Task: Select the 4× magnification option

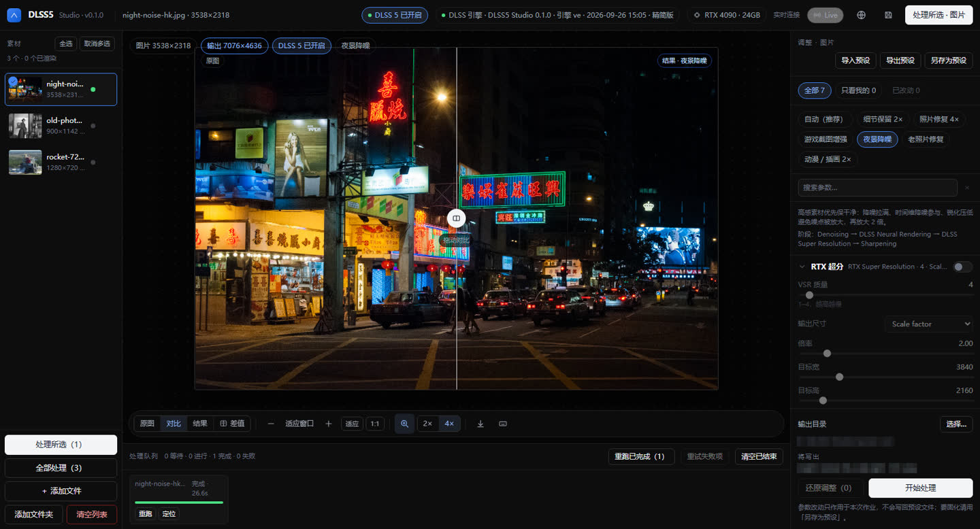Action: click(x=449, y=424)
